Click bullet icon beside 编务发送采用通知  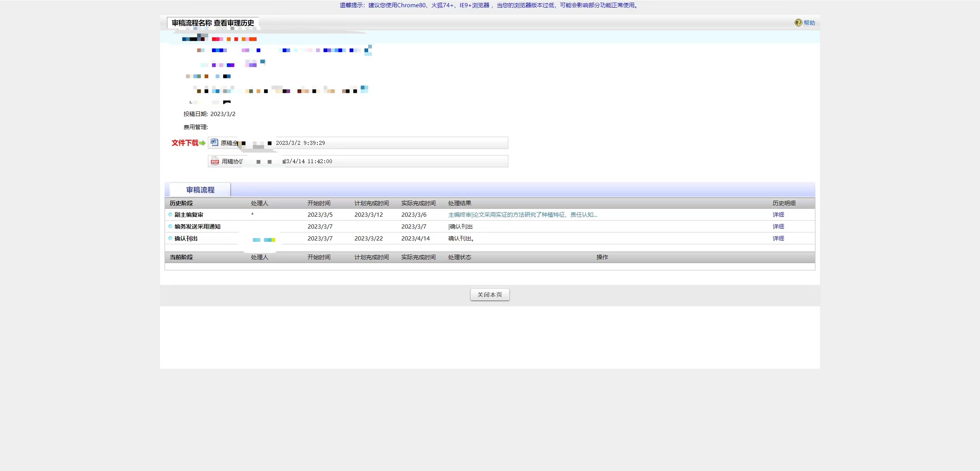pyautogui.click(x=170, y=226)
